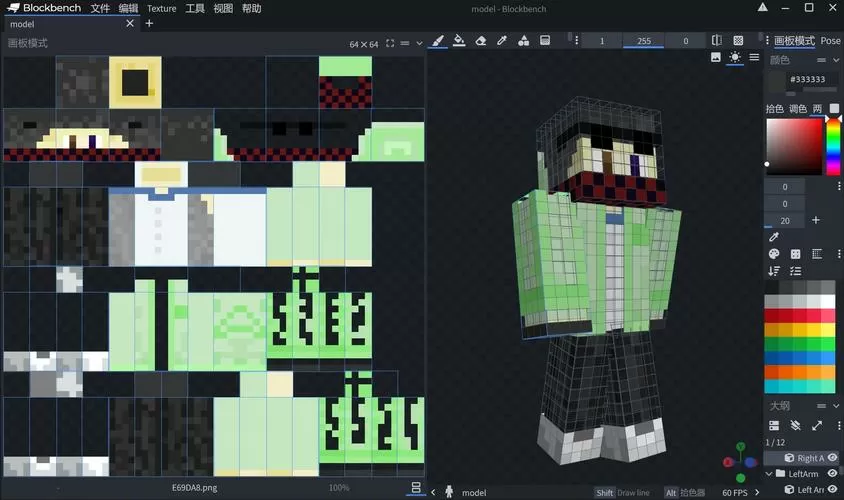Toggle the pixel grid lock icon
844x500 pixels.
click(738, 40)
